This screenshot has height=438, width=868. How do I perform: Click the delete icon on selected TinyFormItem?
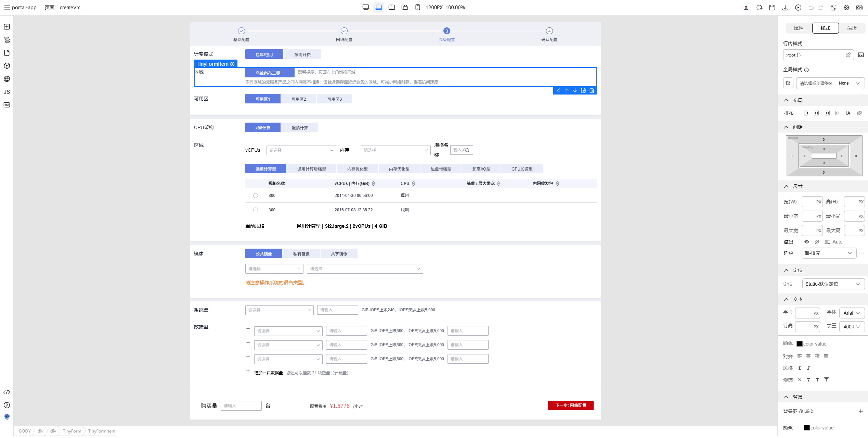tap(592, 91)
